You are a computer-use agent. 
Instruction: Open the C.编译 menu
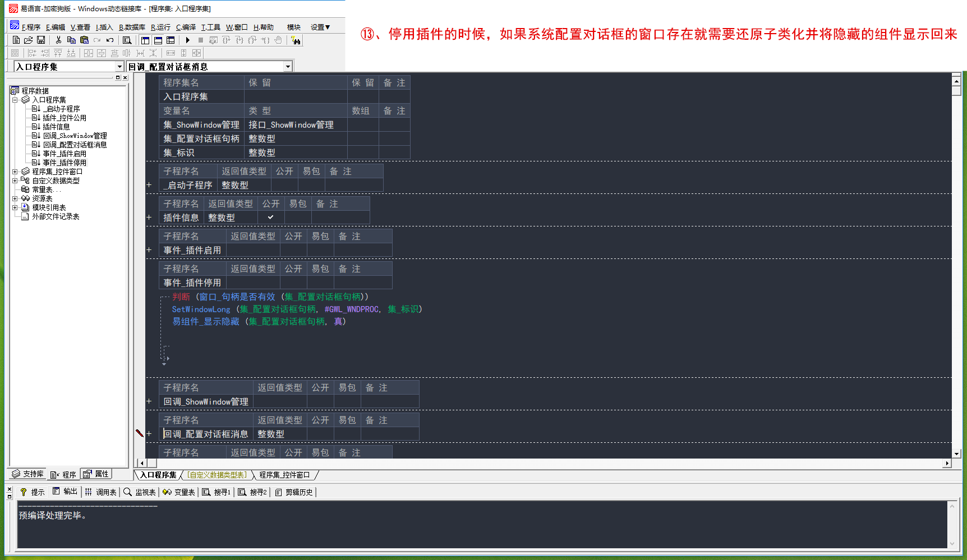tap(186, 27)
